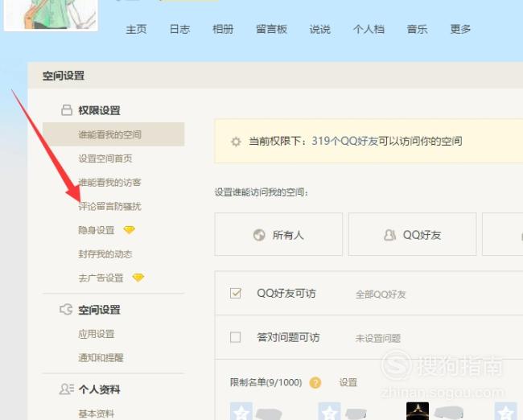Click the dark avatar with star in blocklist
The height and width of the screenshot is (420, 523).
(x=418, y=411)
